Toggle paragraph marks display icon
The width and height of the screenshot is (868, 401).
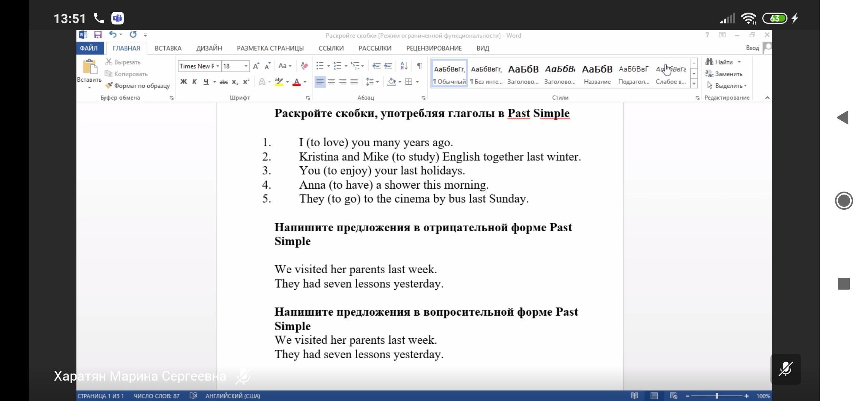pyautogui.click(x=419, y=66)
